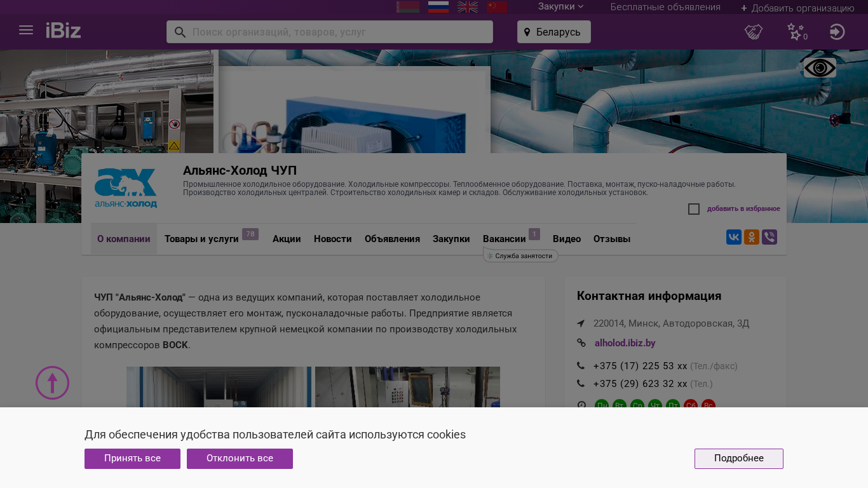868x488 pixels.
Task: Share the company on VK
Action: [734, 237]
